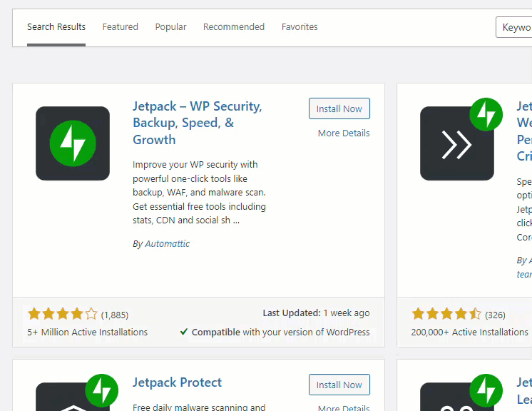Install Now for Jetpack Protect
Viewport: 532px width, 411px height.
pos(339,385)
